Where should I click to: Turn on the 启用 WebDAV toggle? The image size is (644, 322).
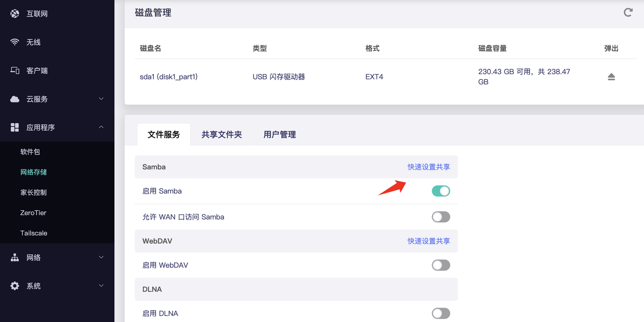(441, 265)
